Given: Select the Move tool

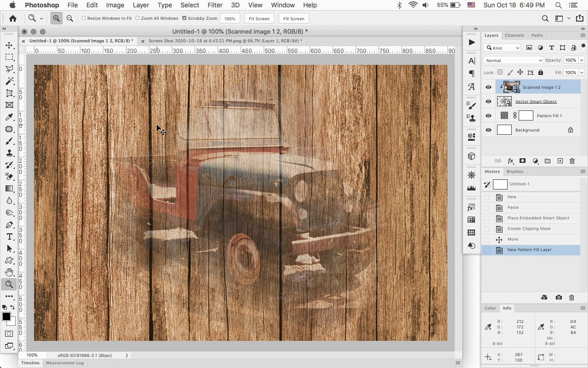Looking at the screenshot, I should tap(9, 45).
